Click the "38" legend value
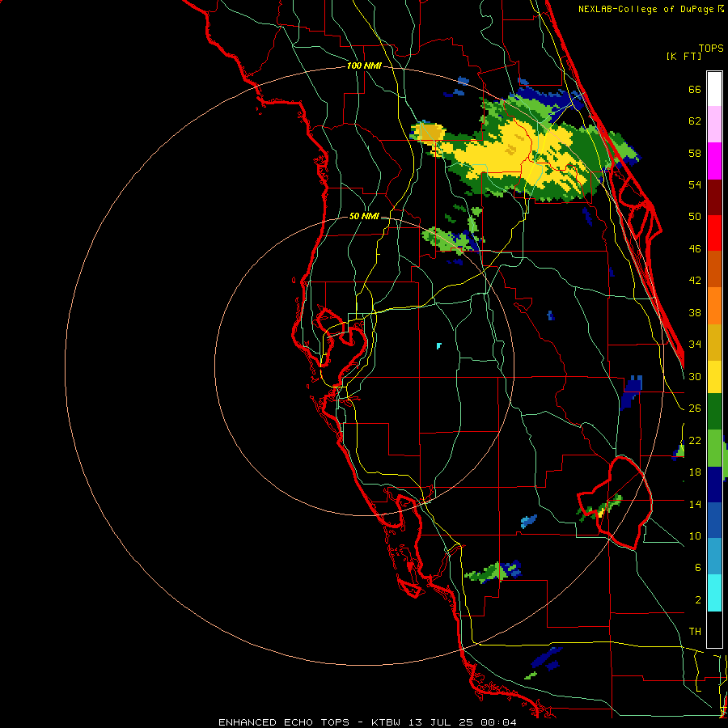 (695, 312)
